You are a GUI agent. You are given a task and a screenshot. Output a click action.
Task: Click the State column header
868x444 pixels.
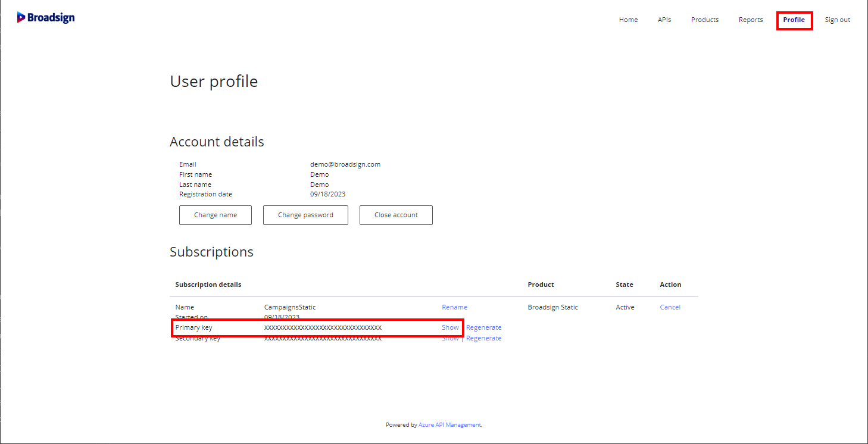[x=625, y=284]
